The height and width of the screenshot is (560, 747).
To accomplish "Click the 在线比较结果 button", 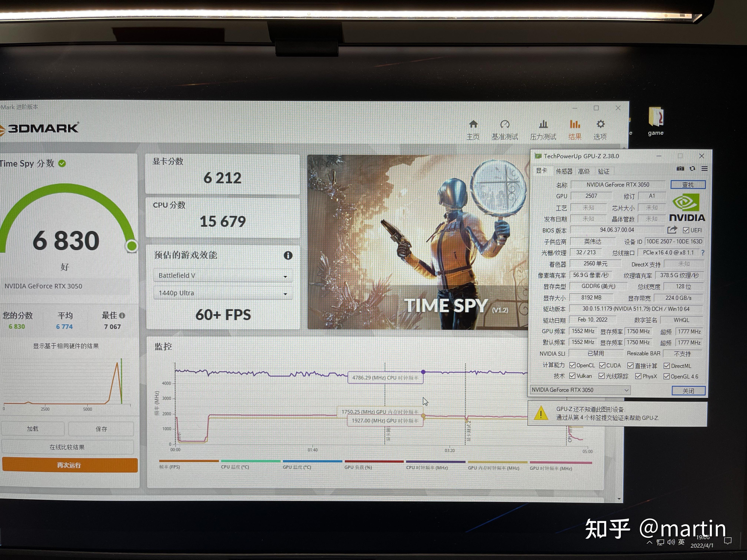I will (x=68, y=447).
